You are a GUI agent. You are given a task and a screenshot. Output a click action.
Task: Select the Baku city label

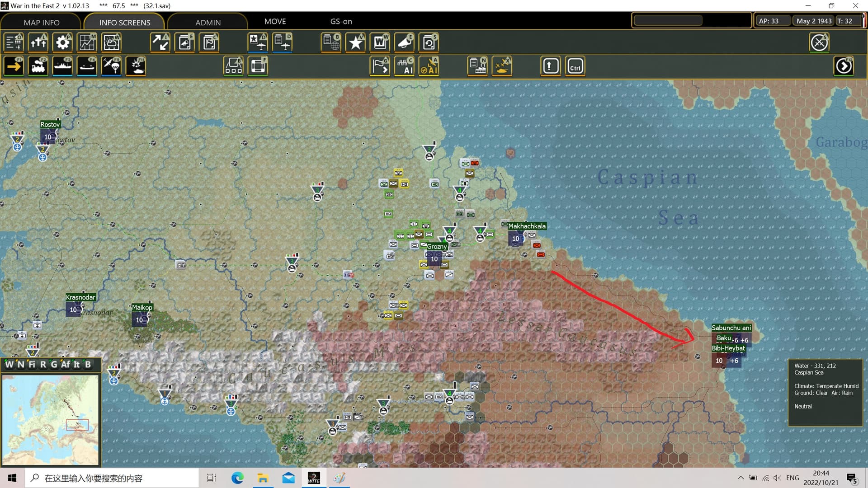pyautogui.click(x=723, y=338)
